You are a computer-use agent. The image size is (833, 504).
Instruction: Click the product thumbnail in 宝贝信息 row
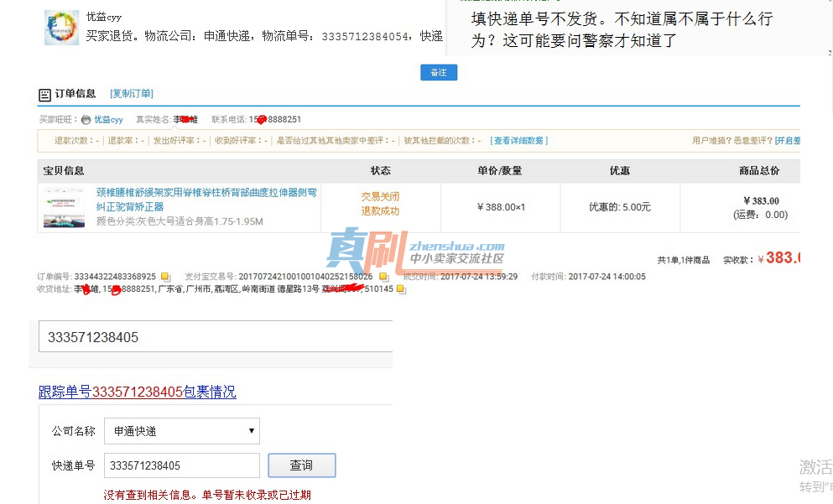[65, 208]
